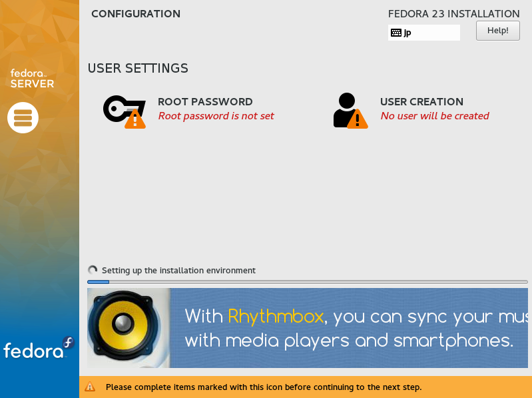Click the 'Please complete items marked' warning message

[x=264, y=387]
